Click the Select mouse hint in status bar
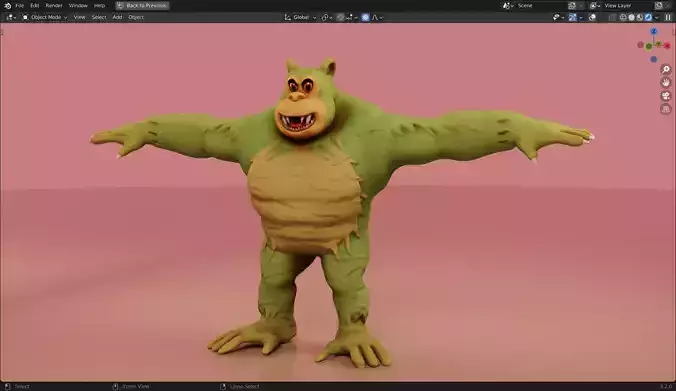Screen dimensions: 676x391 (17, 386)
